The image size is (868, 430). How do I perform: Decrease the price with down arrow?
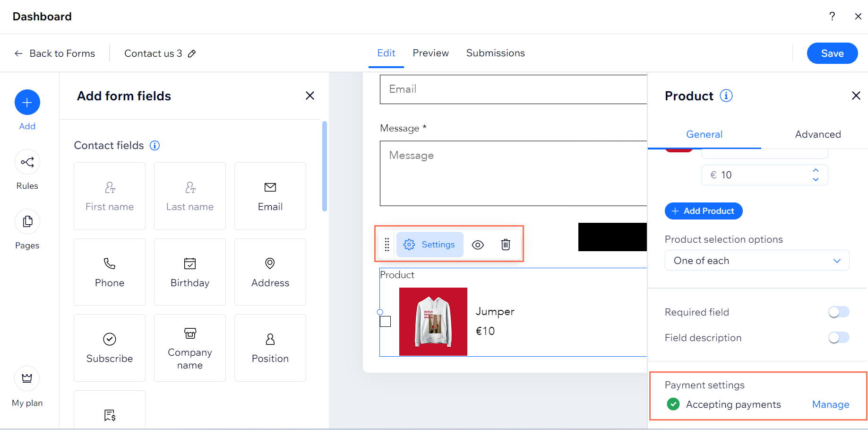point(816,180)
